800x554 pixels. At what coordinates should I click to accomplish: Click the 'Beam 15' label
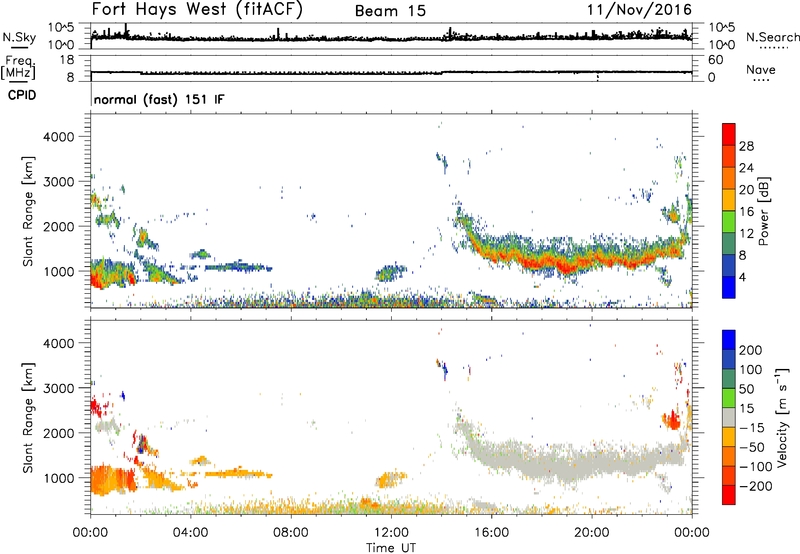[x=390, y=11]
